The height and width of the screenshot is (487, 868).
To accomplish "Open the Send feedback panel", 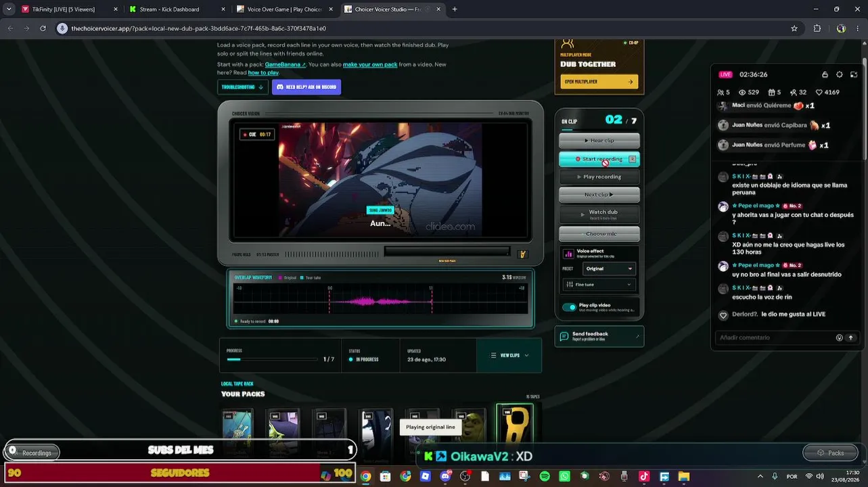I will point(599,336).
